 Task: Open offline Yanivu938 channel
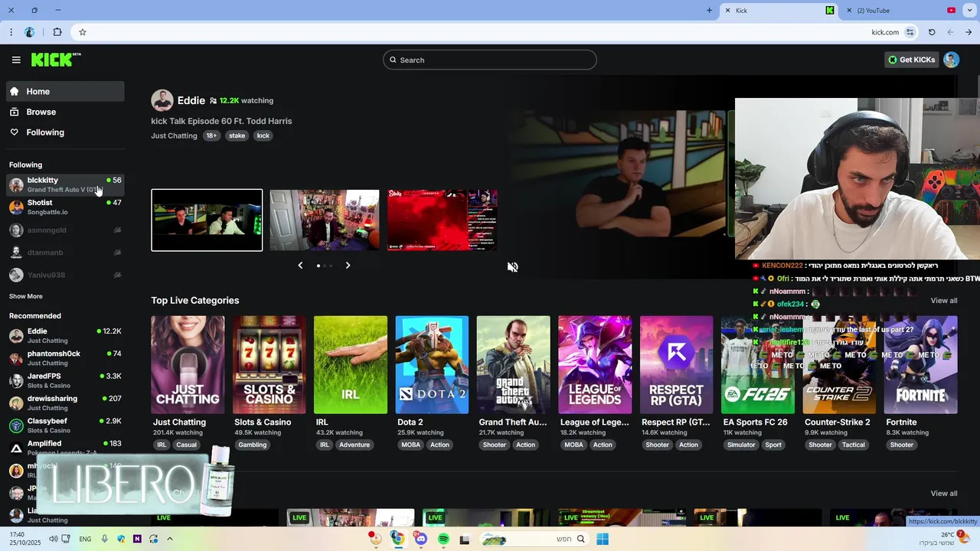click(x=65, y=275)
